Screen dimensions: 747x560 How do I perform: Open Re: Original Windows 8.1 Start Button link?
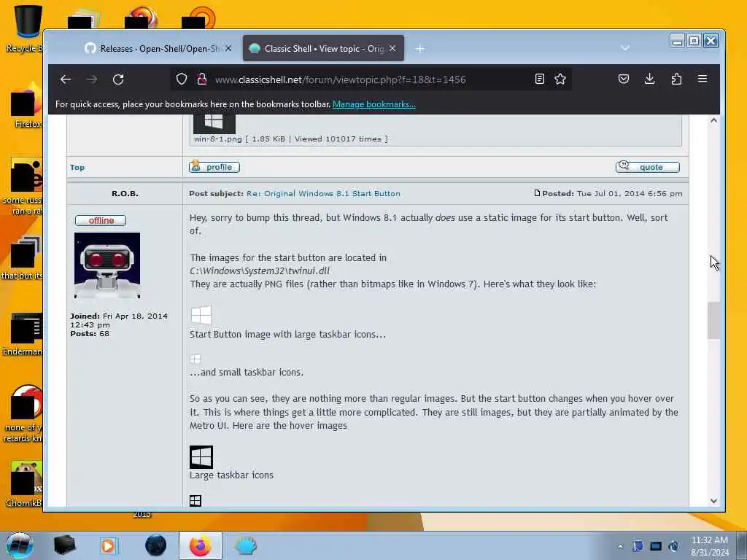323,194
